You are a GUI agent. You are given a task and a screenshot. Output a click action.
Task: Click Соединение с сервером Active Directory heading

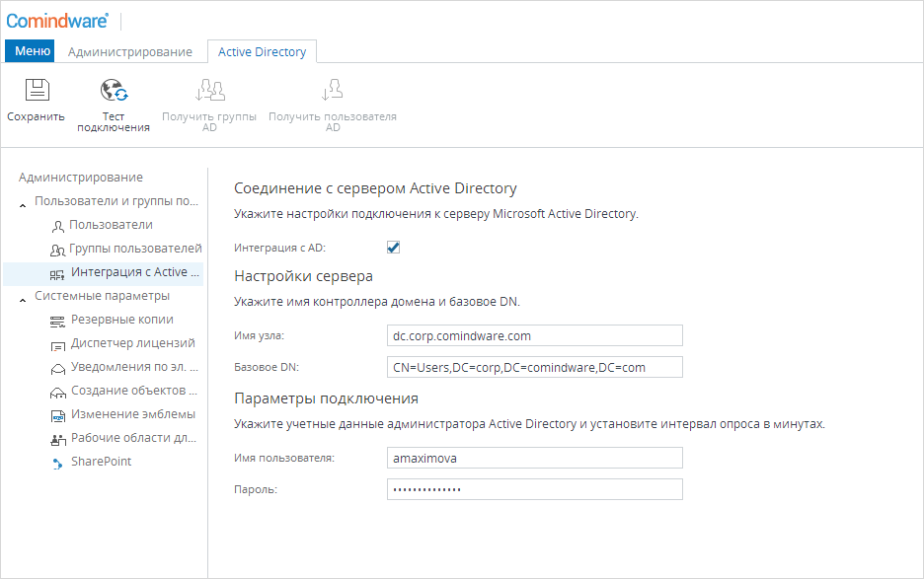tap(375, 187)
